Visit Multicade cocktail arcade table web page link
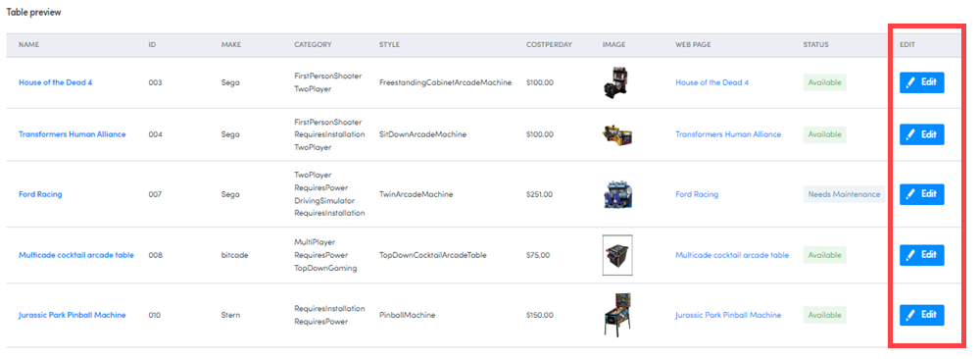Image resolution: width=980 pixels, height=359 pixels. coord(732,255)
